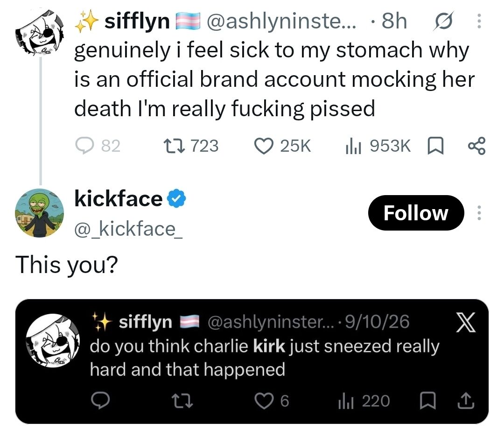Bookmark icon in the quoted dark tweet
This screenshot has width=504, height=435.
427,401
